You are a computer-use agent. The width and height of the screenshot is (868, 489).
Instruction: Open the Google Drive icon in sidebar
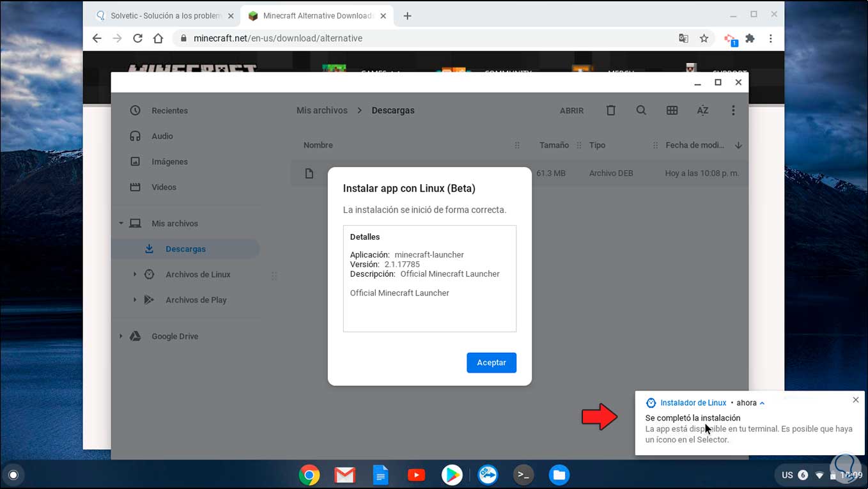pos(135,336)
